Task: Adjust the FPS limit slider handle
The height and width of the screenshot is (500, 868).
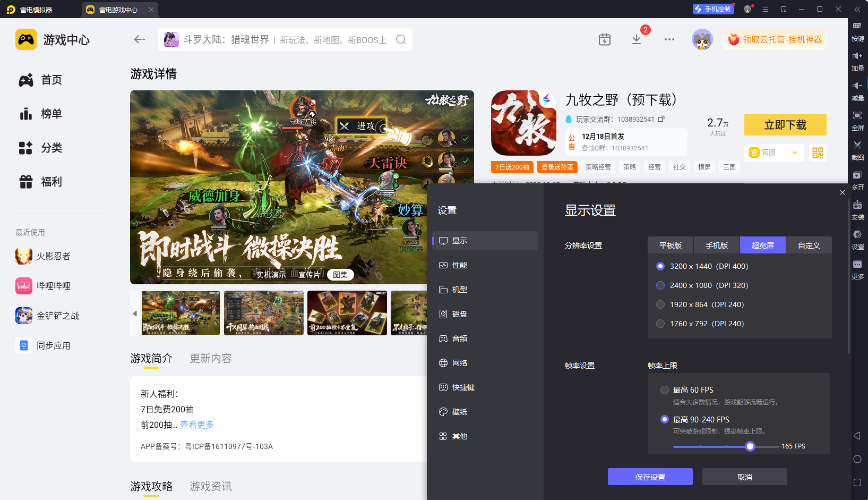Action: point(750,446)
